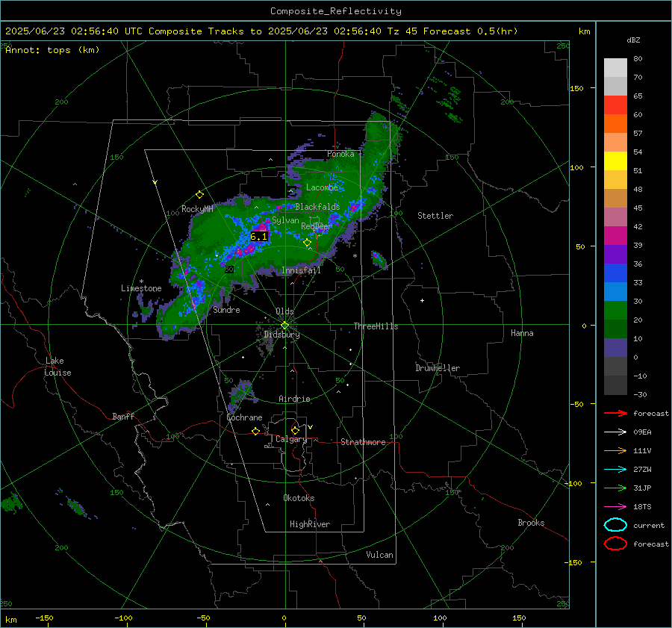Click the Banff city label
Viewport: 672px width, 628px height.
tap(123, 417)
